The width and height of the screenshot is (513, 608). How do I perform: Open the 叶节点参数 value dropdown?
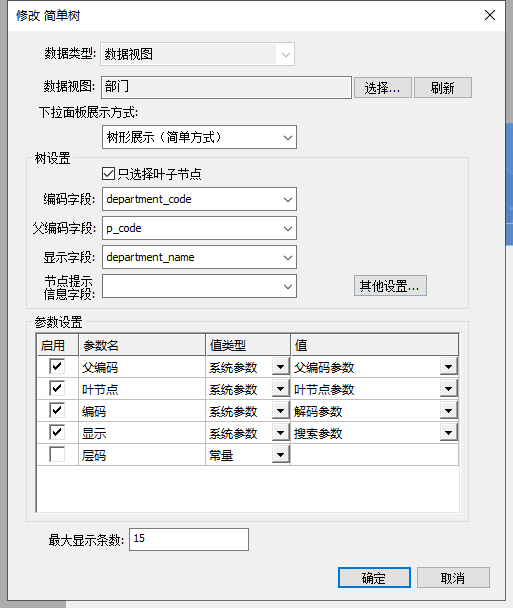click(449, 389)
